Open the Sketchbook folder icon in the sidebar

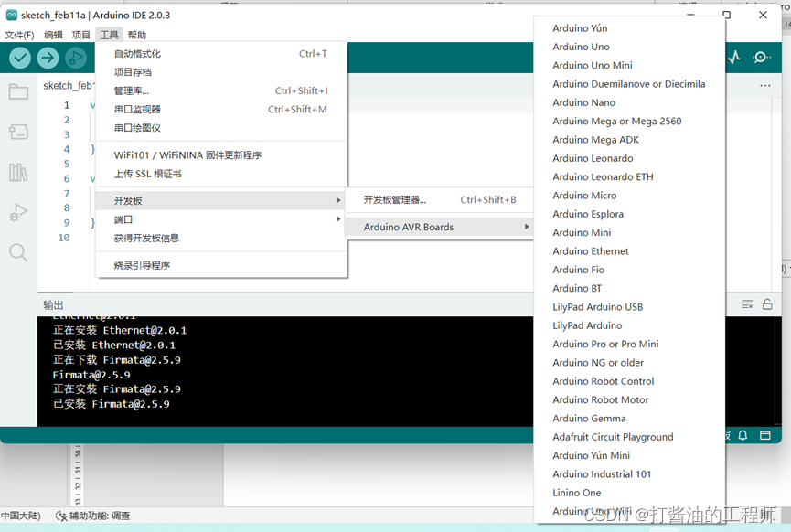18,90
